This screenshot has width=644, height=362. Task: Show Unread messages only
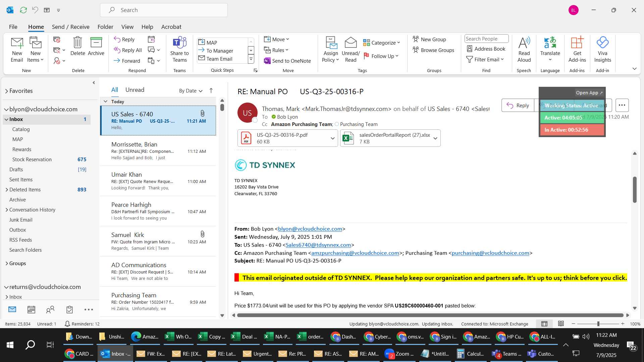click(x=135, y=90)
